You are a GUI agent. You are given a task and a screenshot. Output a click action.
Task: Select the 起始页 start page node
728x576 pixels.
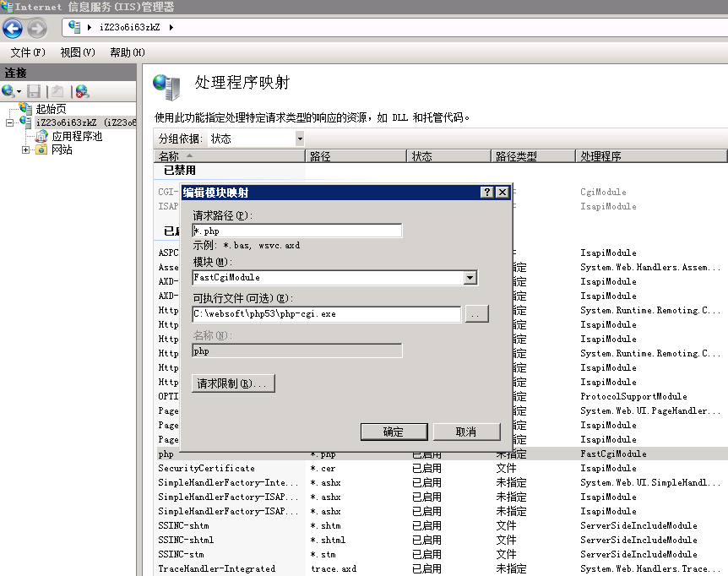tap(50, 109)
